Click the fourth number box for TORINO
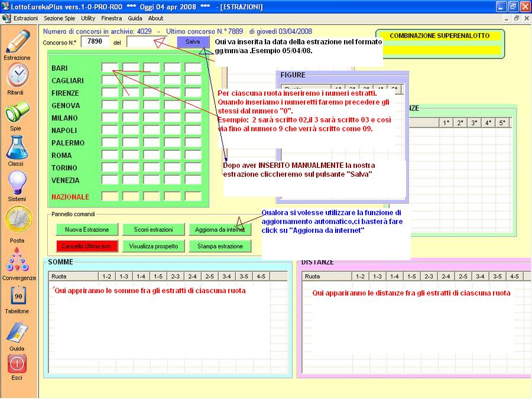Screen dimensions: 532x399 (173, 167)
